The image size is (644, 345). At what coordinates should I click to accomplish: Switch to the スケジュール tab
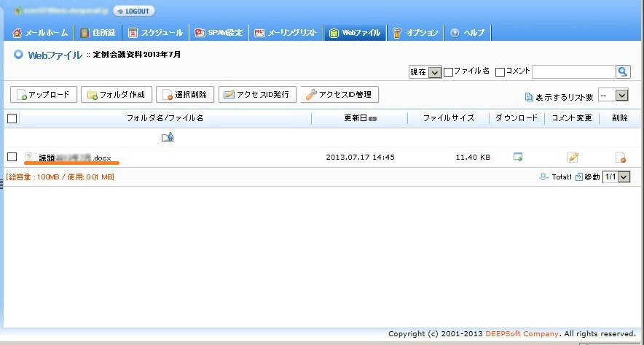point(156,33)
